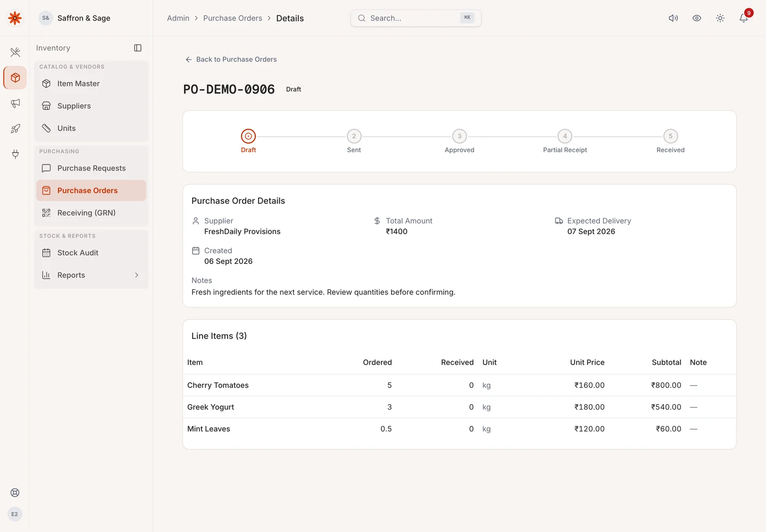
Task: Click the Partial Receipt step 4 circle
Action: (x=565, y=136)
